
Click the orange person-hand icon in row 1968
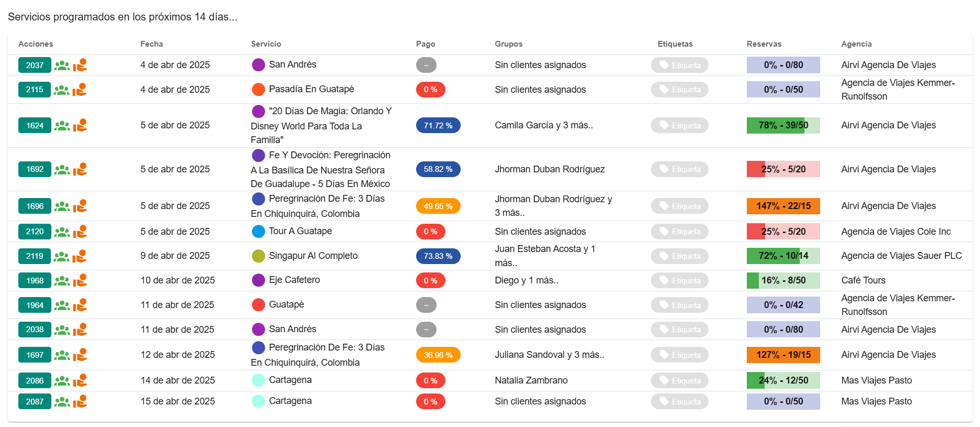(x=80, y=281)
